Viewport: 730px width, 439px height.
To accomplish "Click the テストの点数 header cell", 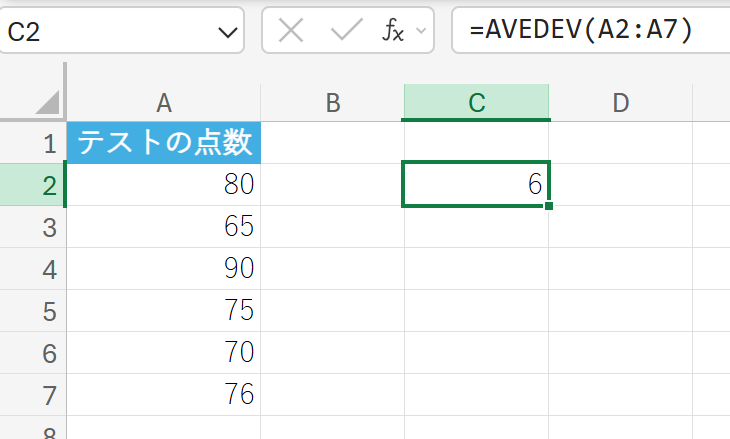I will 164,143.
